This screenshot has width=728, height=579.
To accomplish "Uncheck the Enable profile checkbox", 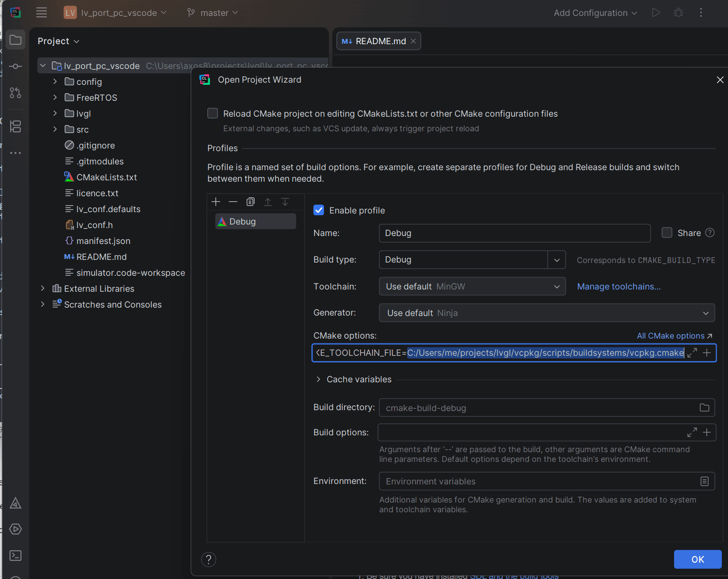I will tap(319, 210).
